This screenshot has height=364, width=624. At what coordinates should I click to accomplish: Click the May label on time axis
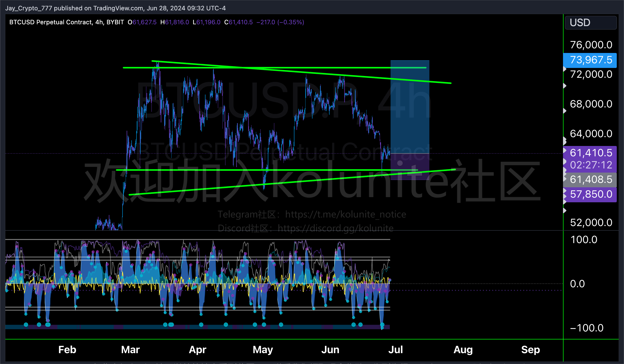[263, 350]
